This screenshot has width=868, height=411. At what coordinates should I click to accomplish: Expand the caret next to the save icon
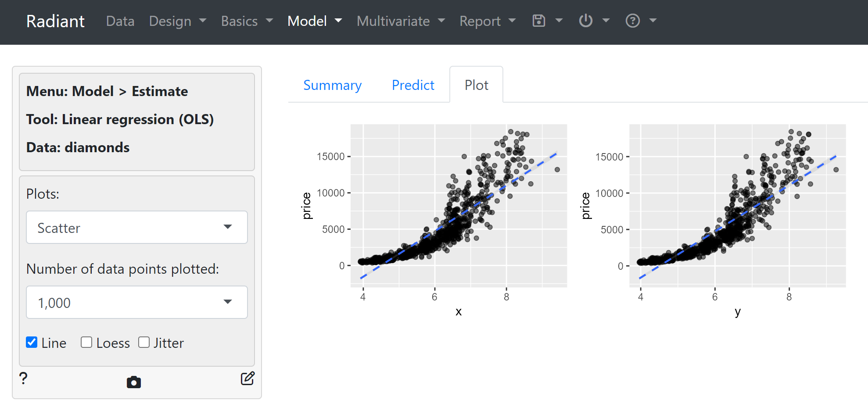(x=559, y=21)
